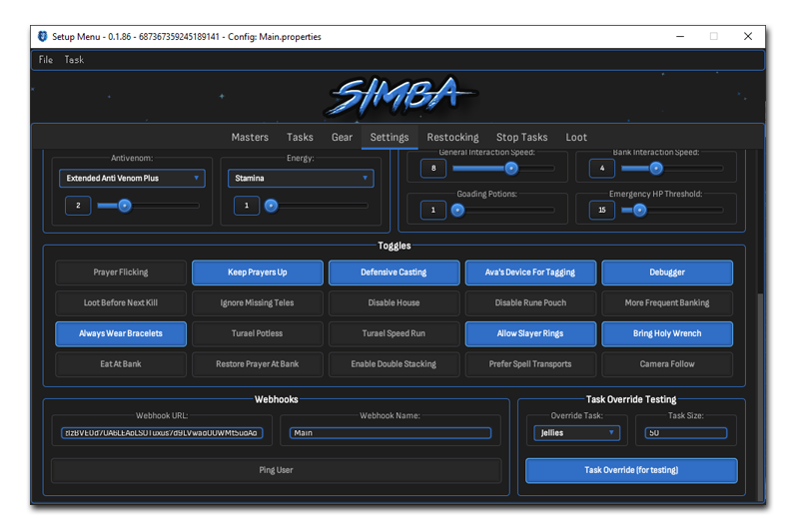Open the Override Task dropdown
Screen dimensions: 799x532
pos(576,433)
